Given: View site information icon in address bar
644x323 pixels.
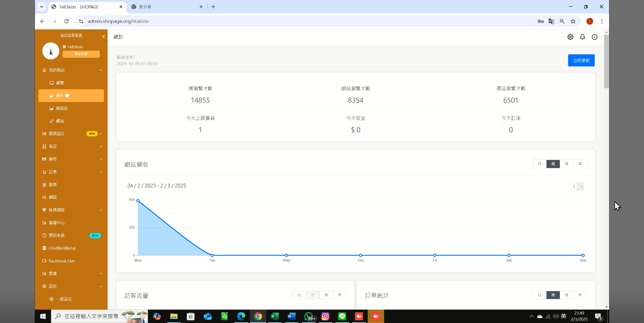Looking at the screenshot, I should pyautogui.click(x=81, y=21).
